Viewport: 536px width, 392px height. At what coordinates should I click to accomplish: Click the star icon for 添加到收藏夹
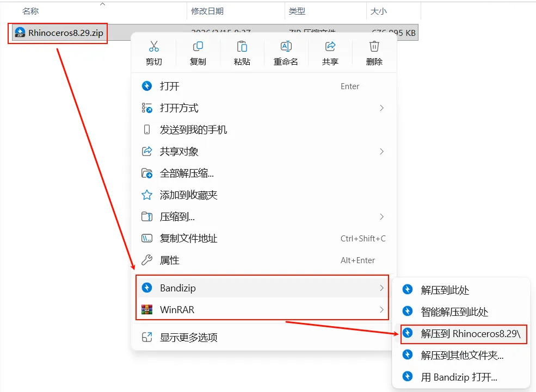click(x=147, y=195)
